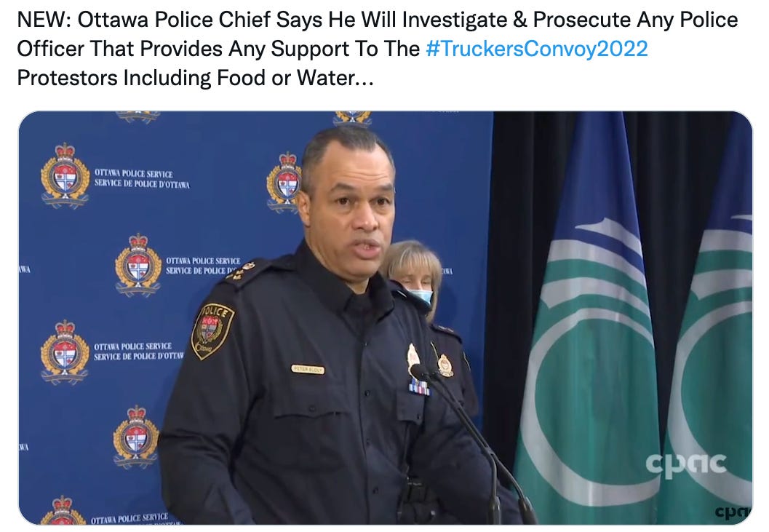
Task: Click "OTTAWA POLICE SERVICE" text at top-left backdrop
Action: pyautogui.click(x=133, y=173)
